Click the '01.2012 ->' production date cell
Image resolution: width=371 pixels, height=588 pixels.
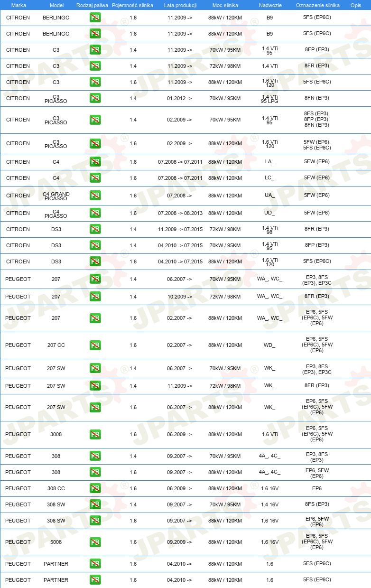[180, 98]
